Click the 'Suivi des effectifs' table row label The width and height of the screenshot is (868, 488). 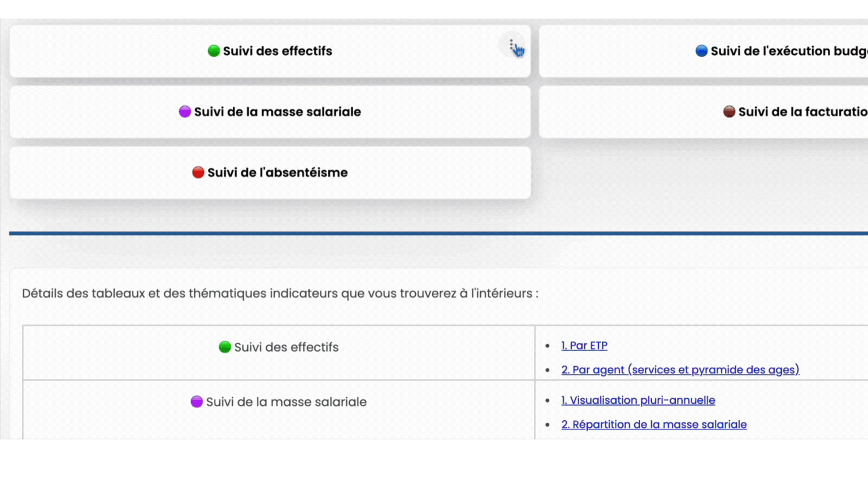tap(287, 347)
